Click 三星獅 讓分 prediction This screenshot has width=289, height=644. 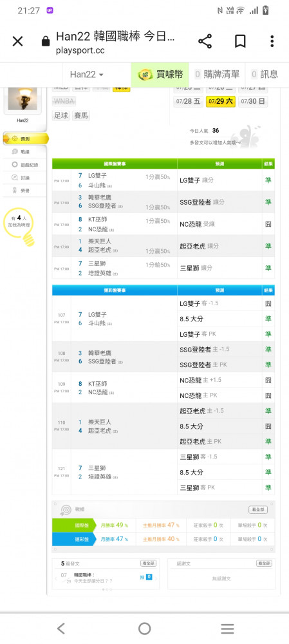196,268
